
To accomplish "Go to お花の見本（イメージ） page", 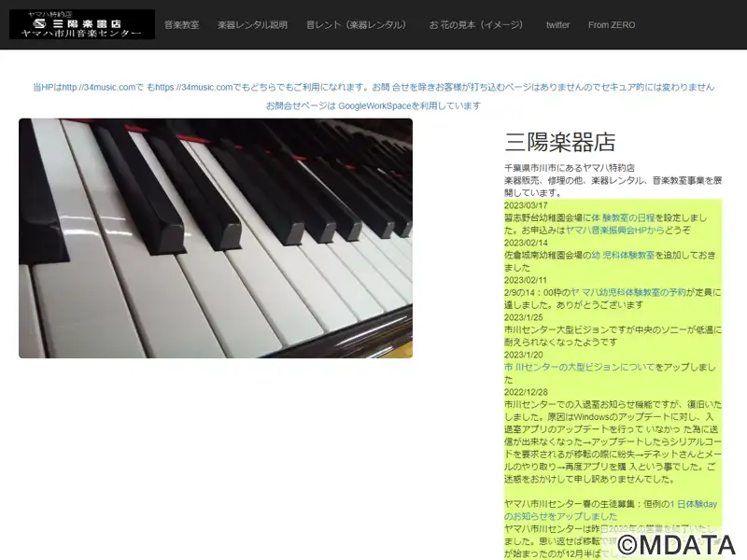I will pos(476,25).
